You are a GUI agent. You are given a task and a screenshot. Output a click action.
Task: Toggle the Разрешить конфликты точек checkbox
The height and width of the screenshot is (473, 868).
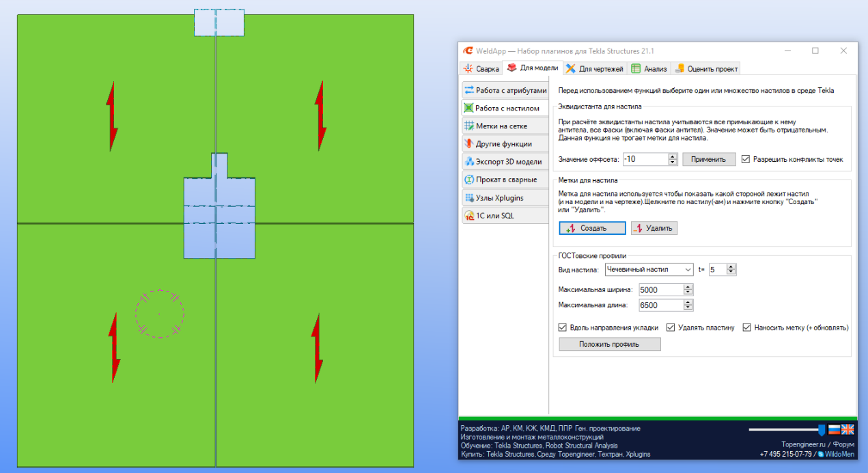pyautogui.click(x=746, y=159)
